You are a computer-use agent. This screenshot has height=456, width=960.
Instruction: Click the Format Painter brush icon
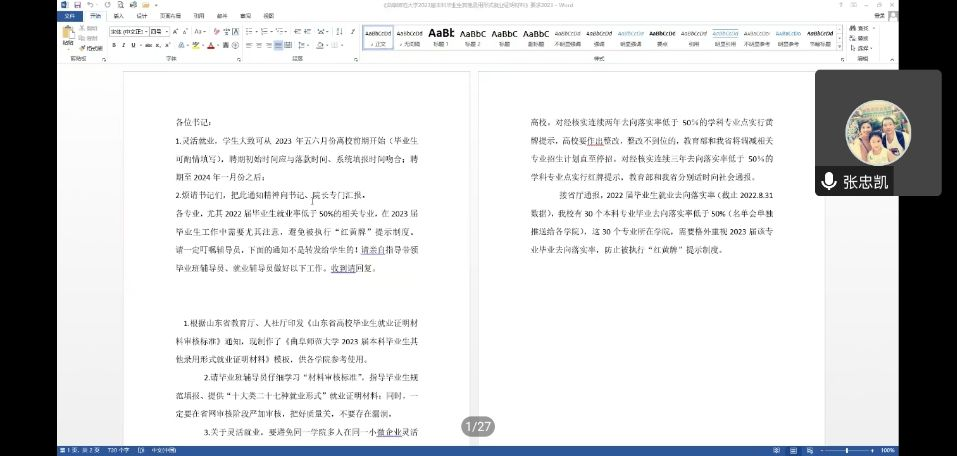point(82,48)
